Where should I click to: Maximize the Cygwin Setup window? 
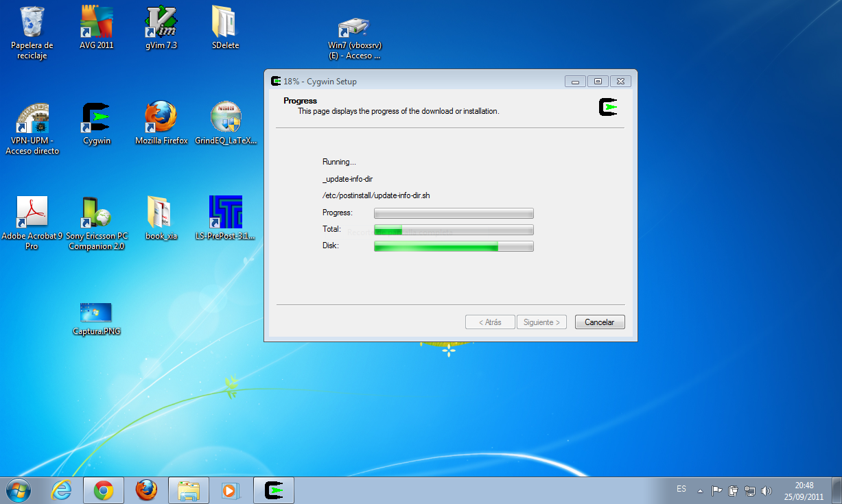[x=598, y=81]
